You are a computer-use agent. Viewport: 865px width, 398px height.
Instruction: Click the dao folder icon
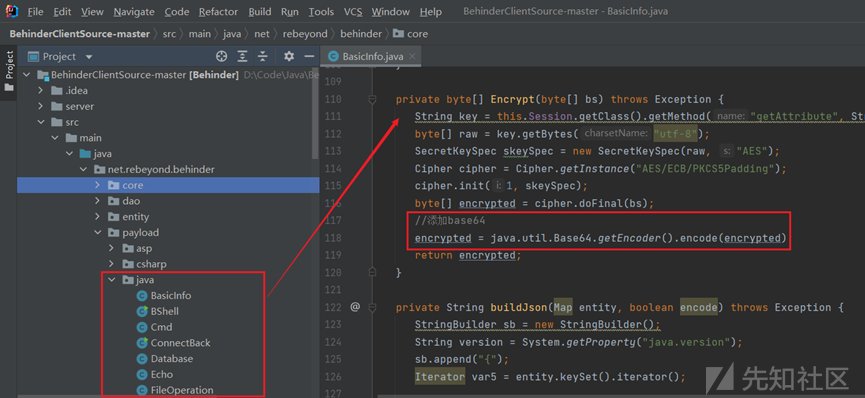tap(114, 201)
